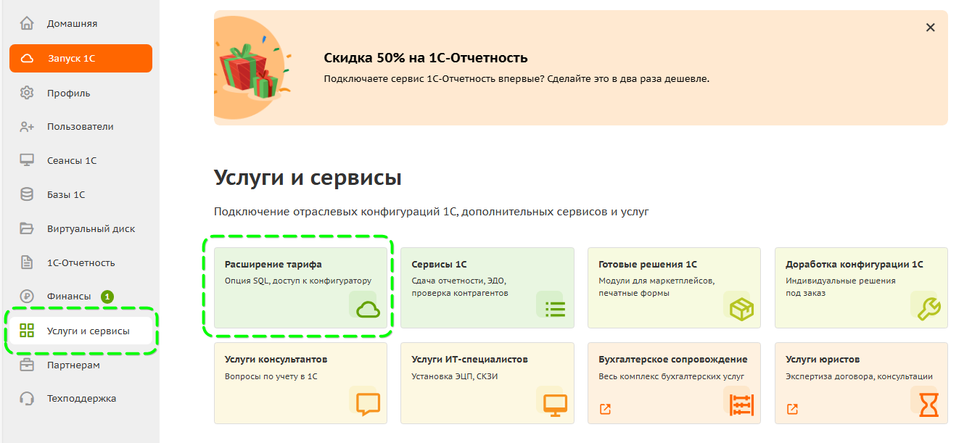The height and width of the screenshot is (443, 980).
Task: Click the Скидка 50% на 1С-Отчетность headline
Action: [x=426, y=57]
